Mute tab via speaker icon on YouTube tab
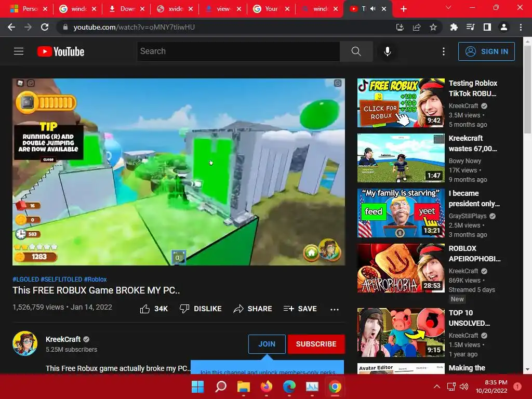Image resolution: width=532 pixels, height=399 pixels. click(373, 9)
